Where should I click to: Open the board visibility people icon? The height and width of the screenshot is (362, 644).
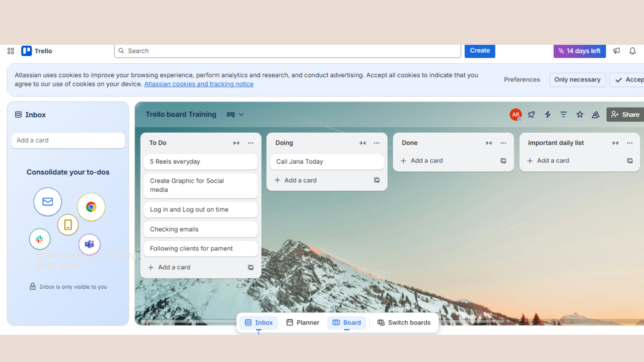tap(596, 115)
